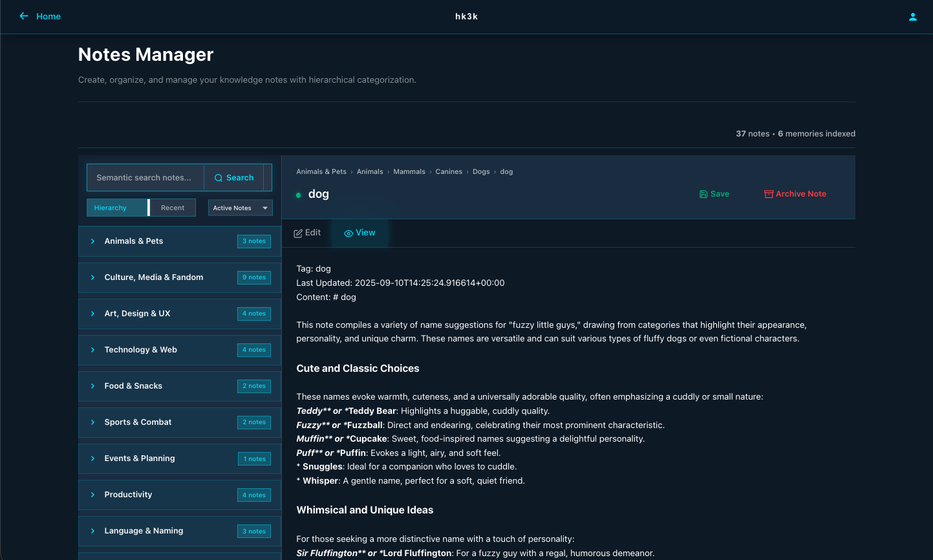Click the 9 notes badge on Culture, Media & Fandom
This screenshot has height=560, width=933.
click(x=253, y=277)
